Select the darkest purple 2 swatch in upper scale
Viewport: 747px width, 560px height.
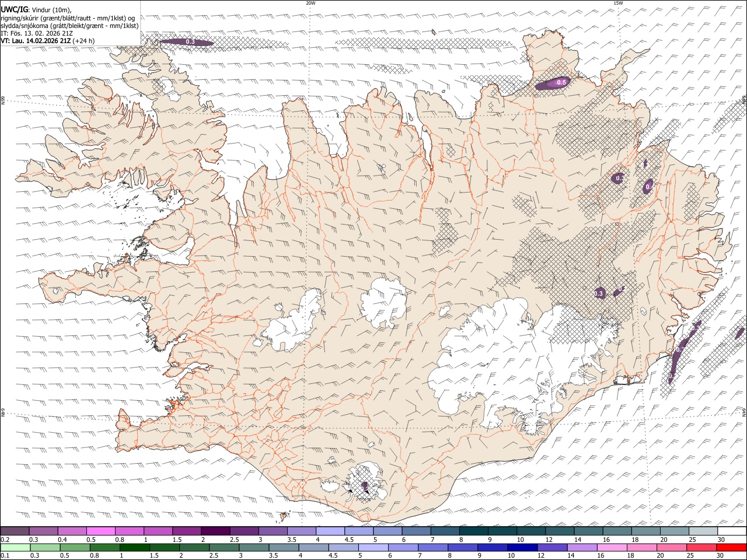(x=215, y=531)
